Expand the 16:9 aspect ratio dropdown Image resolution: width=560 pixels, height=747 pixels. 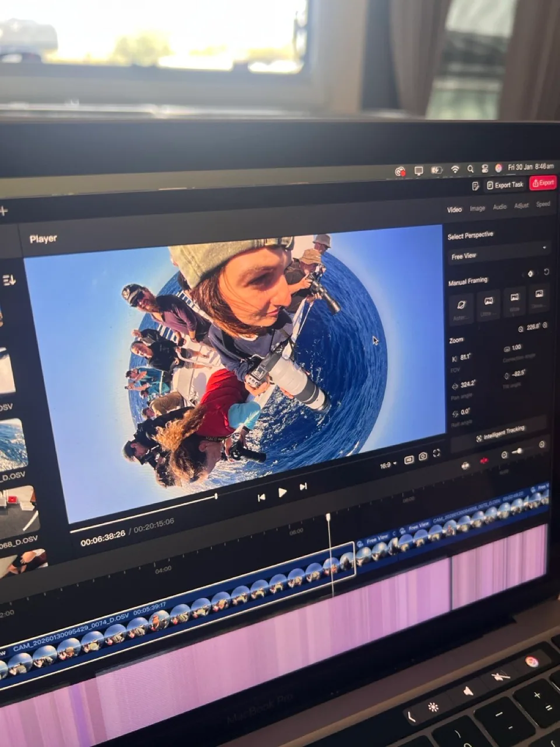388,465
